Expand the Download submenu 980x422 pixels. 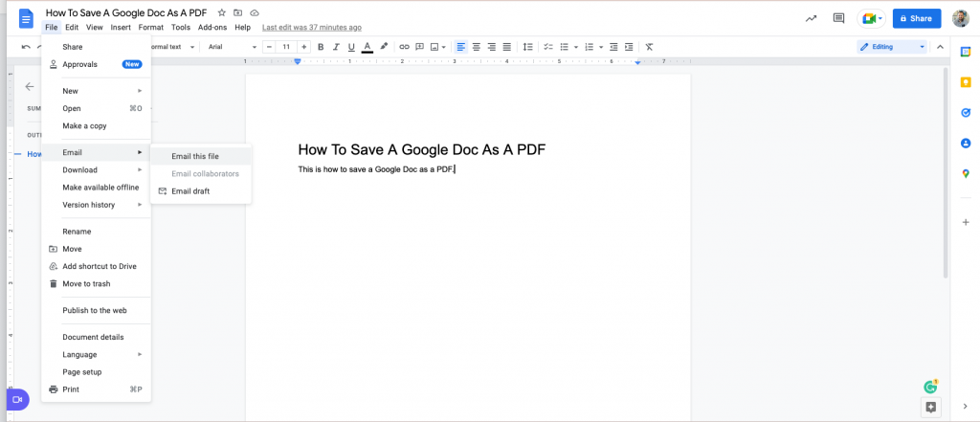(97, 170)
